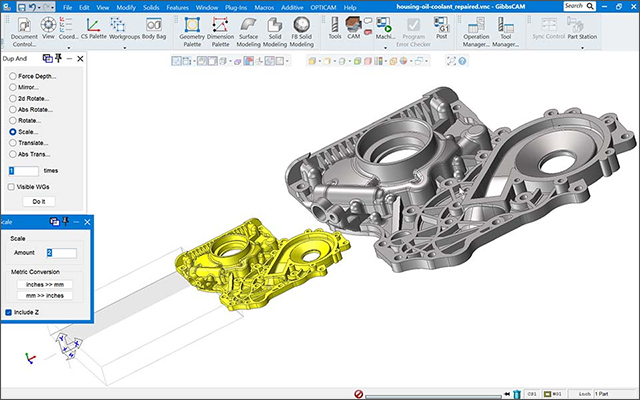Click the Solid Modeling icon
Viewport: 640px width, 400px height.
[275, 29]
